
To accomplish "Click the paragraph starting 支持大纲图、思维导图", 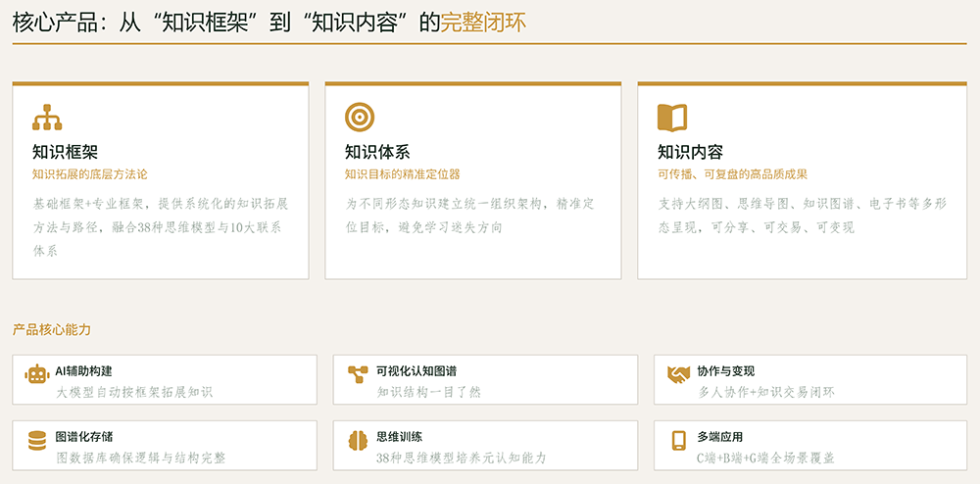I will click(803, 216).
